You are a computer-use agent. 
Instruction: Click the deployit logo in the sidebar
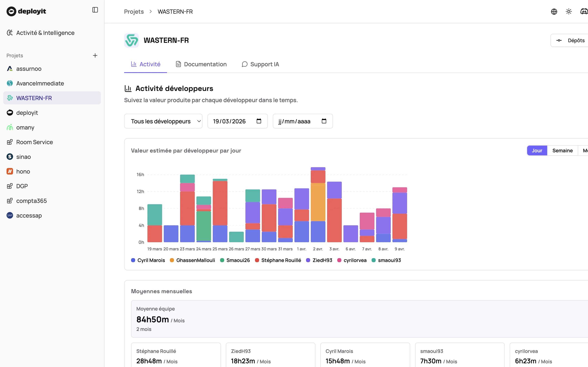(26, 11)
